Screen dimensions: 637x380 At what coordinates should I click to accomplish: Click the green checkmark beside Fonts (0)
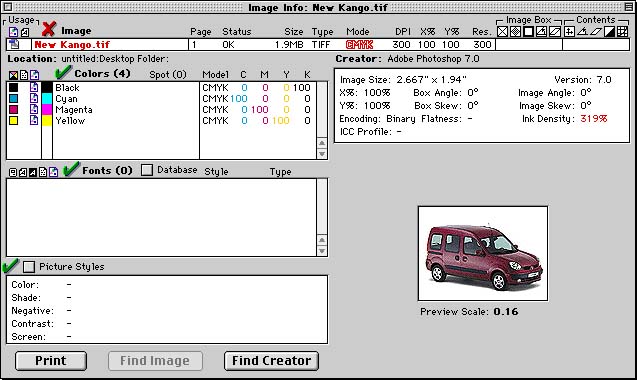click(72, 169)
